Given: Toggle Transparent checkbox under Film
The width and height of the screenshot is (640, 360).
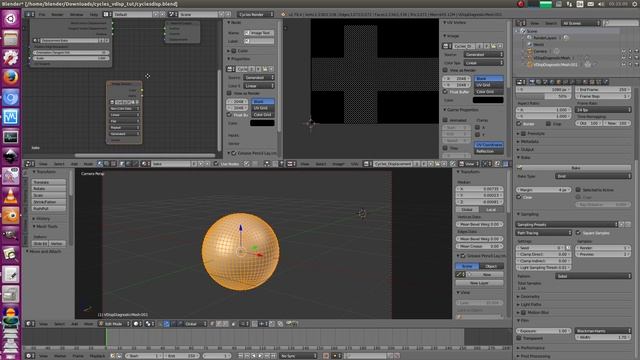Looking at the screenshot, I should [519, 338].
